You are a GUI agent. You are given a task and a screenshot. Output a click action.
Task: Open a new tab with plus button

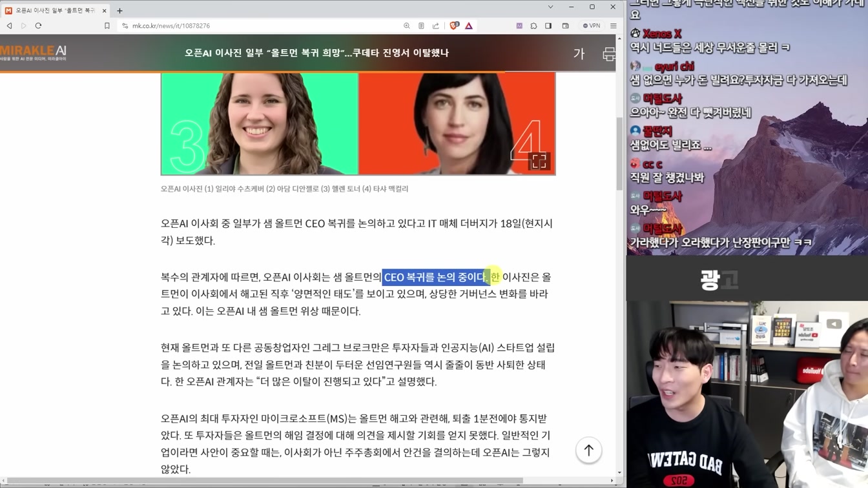click(119, 10)
